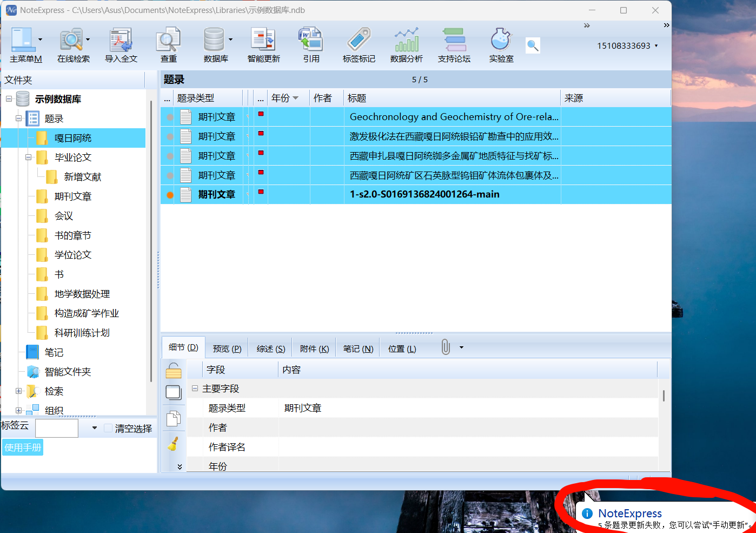Select the 西藏嘎日阿统矿区石英脉型 record
The width and height of the screenshot is (756, 533).
coord(416,175)
